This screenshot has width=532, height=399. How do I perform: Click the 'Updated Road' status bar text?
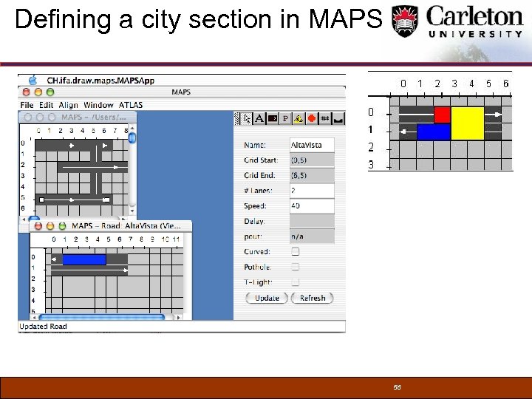pos(43,327)
